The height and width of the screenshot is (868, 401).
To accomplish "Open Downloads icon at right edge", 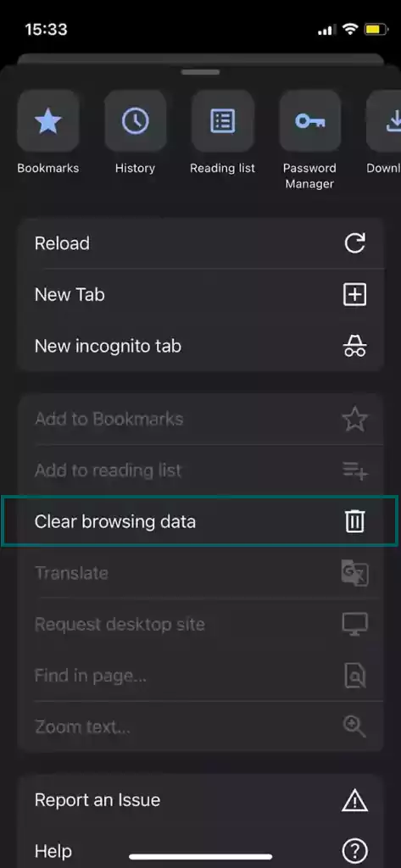I will [384, 120].
